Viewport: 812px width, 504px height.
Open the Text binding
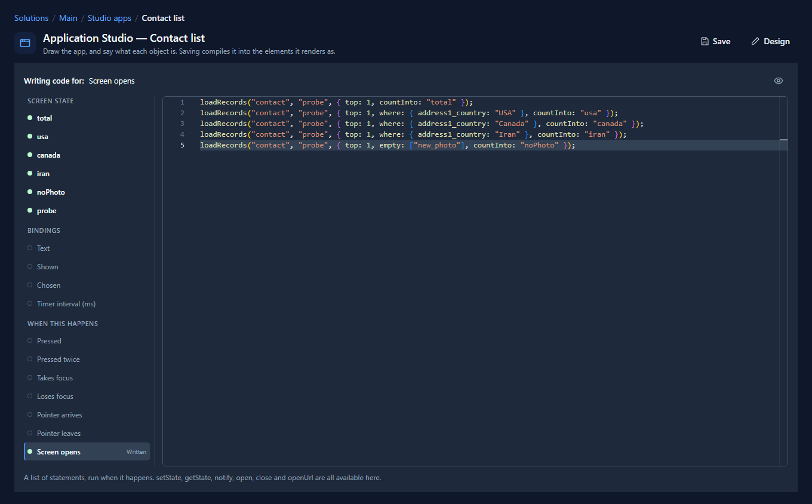tap(87, 248)
